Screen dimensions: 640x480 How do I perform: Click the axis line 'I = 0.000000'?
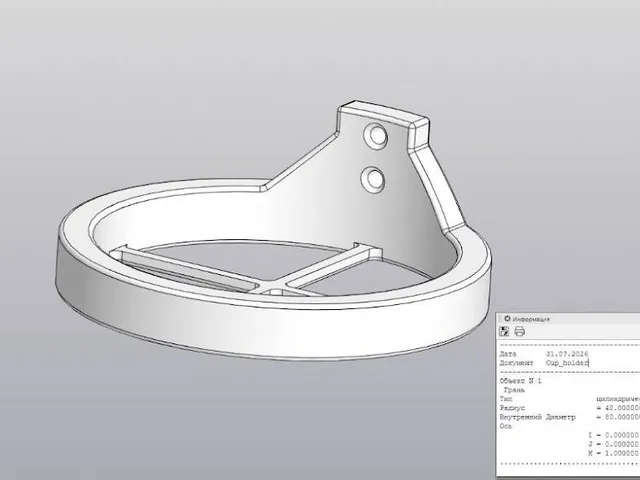pyautogui.click(x=614, y=435)
